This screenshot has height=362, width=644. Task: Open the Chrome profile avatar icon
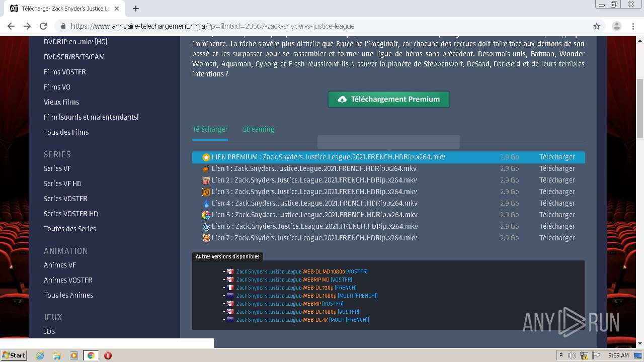(x=616, y=26)
